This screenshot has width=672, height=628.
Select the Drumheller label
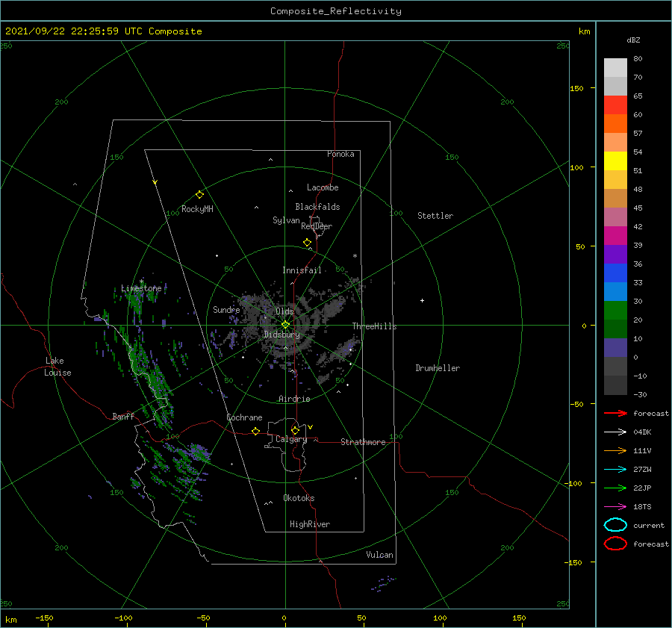tap(437, 368)
